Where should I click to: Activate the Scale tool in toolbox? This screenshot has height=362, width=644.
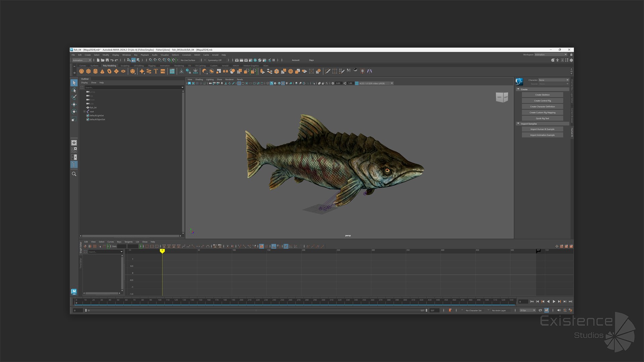(74, 119)
